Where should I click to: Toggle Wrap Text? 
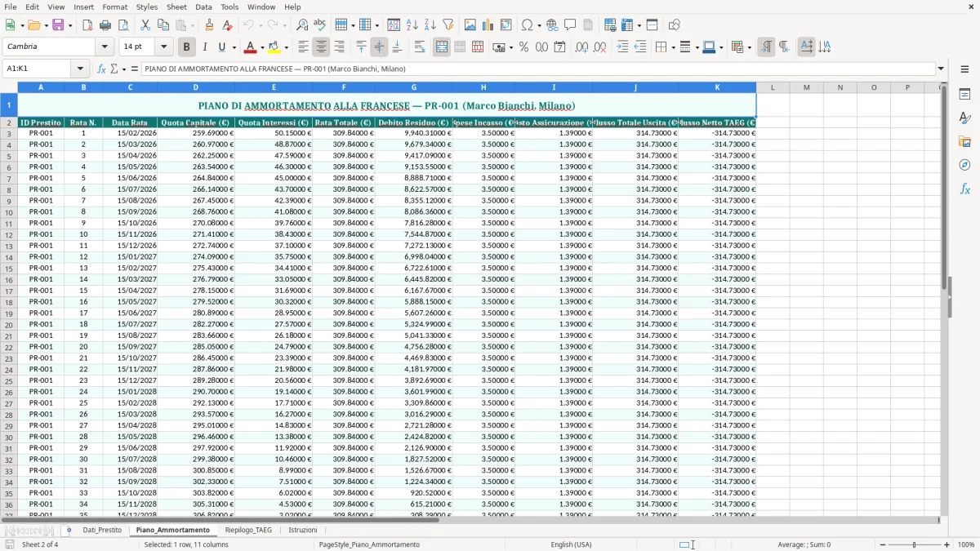pyautogui.click(x=420, y=47)
